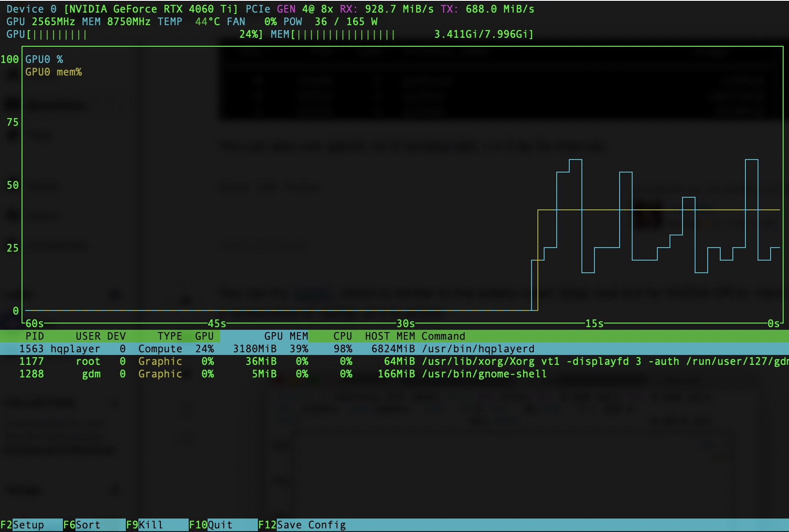Click the USER column header

88,336
